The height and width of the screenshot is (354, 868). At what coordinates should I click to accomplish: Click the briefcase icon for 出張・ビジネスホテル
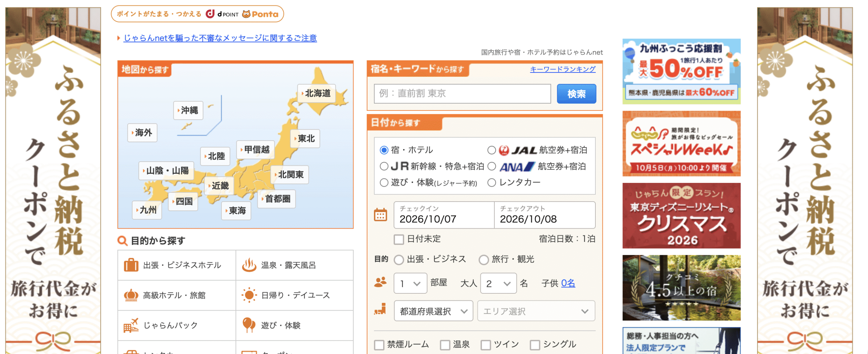tap(131, 265)
